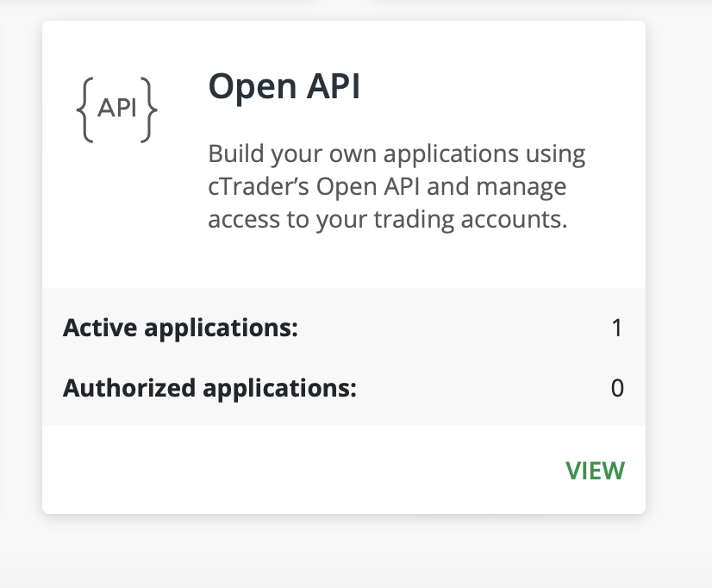Select the Open API heading
The image size is (712, 588).
click(284, 86)
